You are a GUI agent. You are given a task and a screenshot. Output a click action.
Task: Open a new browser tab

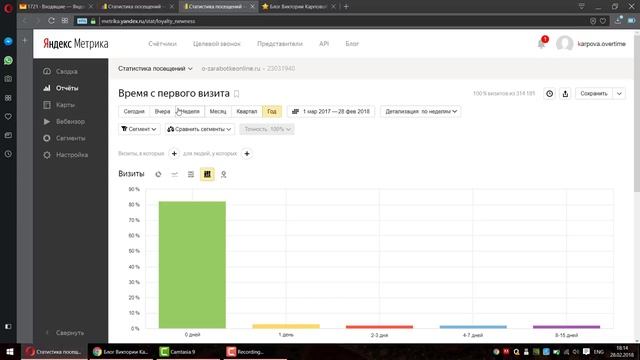pos(346,7)
